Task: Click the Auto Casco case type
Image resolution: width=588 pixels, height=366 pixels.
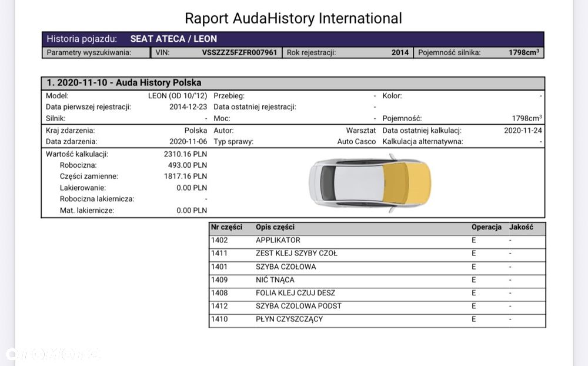Action: click(x=356, y=142)
